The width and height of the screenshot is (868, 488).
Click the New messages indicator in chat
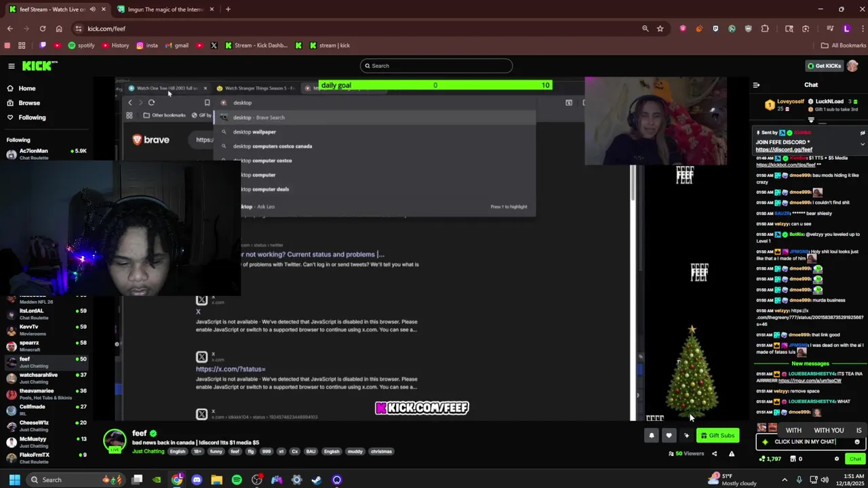point(810,364)
